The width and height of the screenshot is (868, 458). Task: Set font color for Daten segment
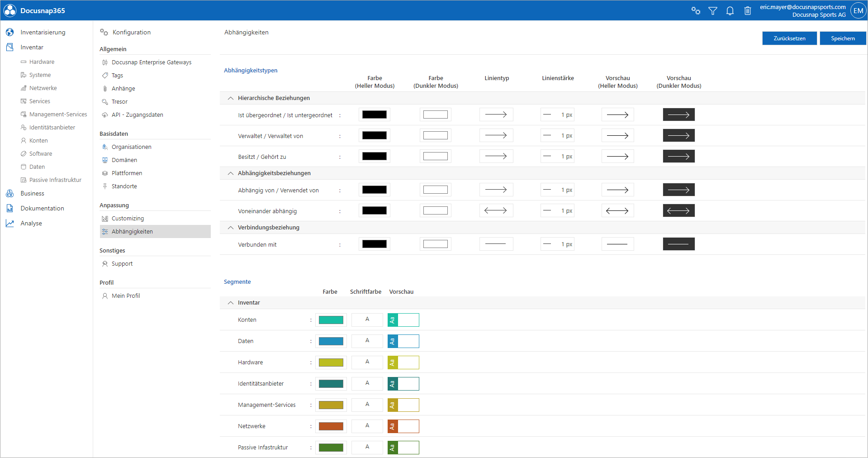tap(367, 341)
